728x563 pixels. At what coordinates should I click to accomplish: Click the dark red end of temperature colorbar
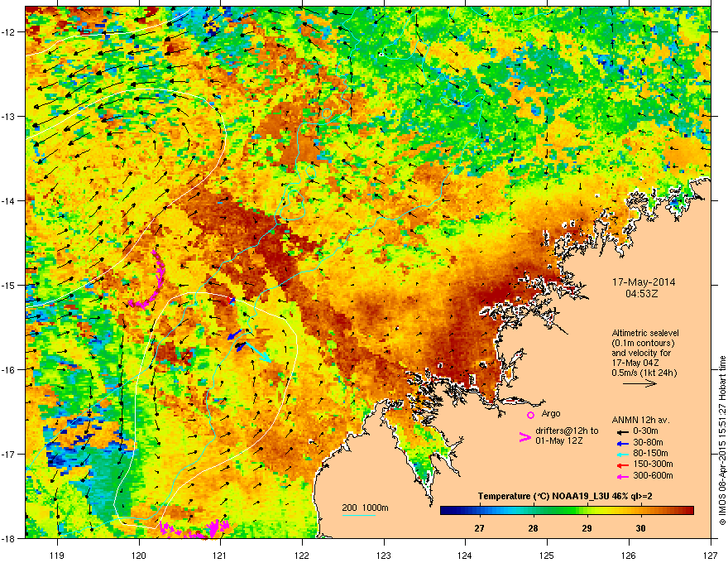(x=687, y=511)
